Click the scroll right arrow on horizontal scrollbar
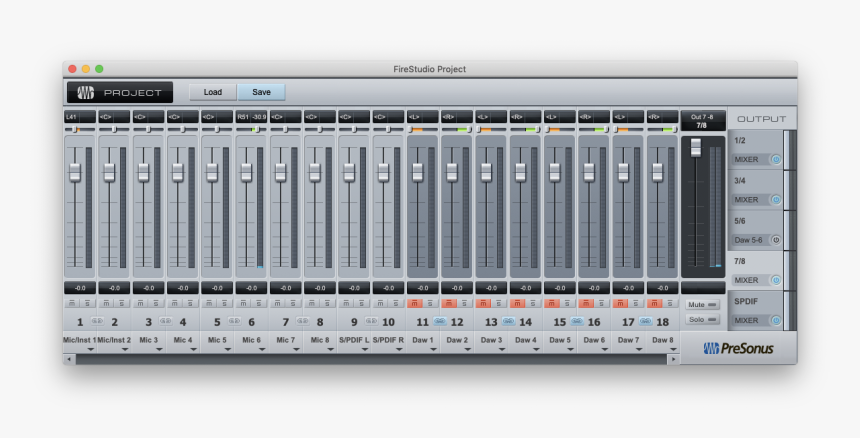The height and width of the screenshot is (438, 860). 674,360
